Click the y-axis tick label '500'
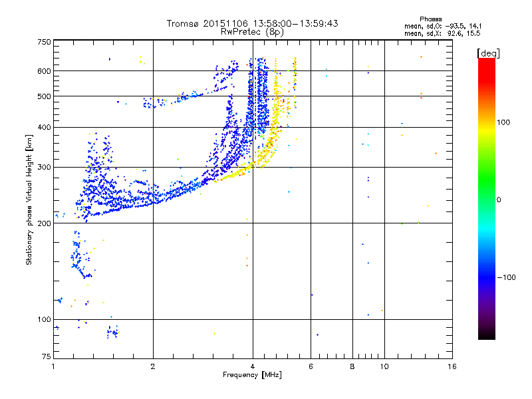Screen dimensions: 532x399 [x=44, y=96]
